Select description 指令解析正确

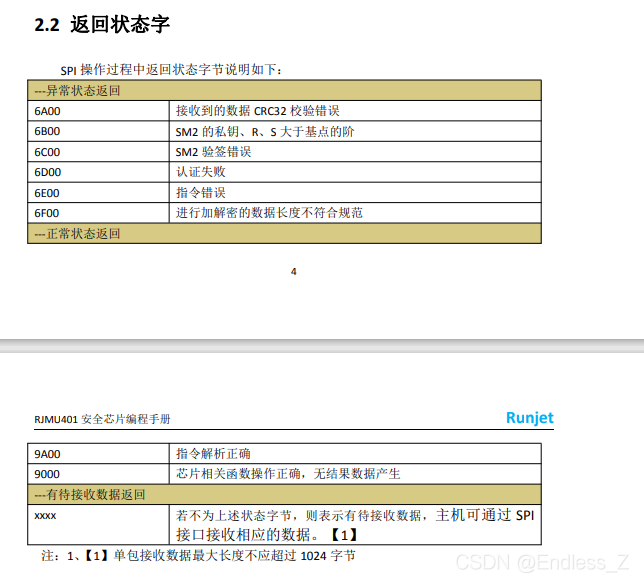coord(213,454)
